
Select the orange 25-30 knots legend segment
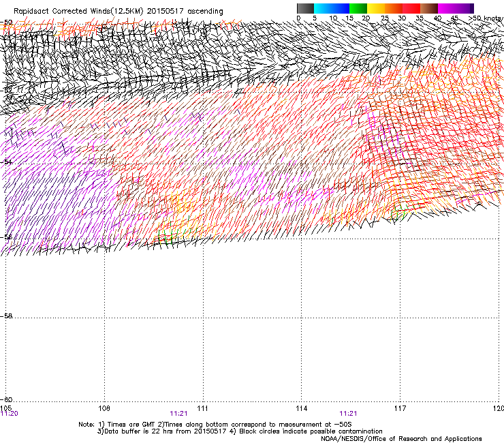394,8
